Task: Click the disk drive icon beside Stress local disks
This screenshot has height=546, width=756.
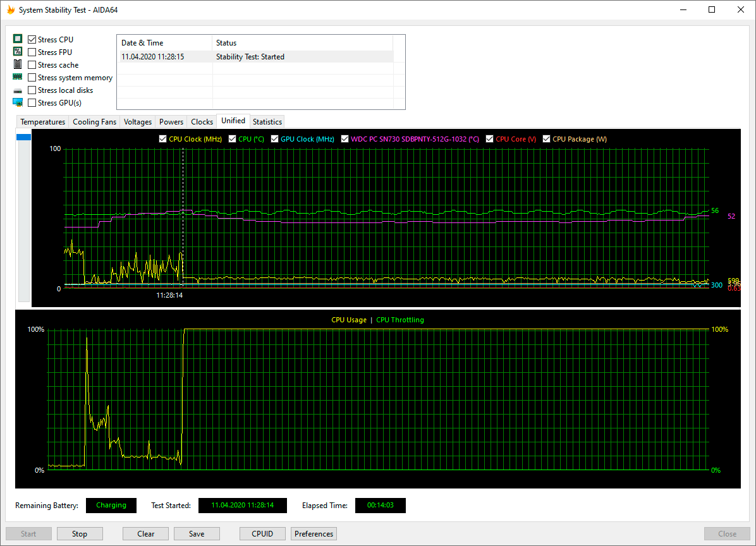Action: click(18, 90)
